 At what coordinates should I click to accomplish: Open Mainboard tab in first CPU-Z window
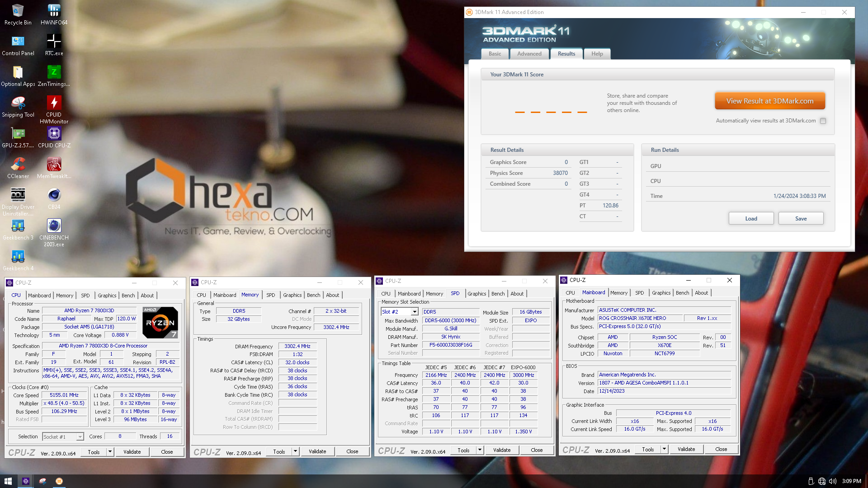(39, 296)
